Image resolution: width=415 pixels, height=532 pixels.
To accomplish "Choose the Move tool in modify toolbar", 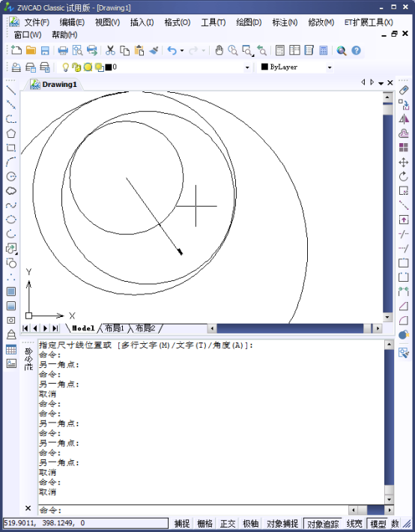I will tap(404, 163).
